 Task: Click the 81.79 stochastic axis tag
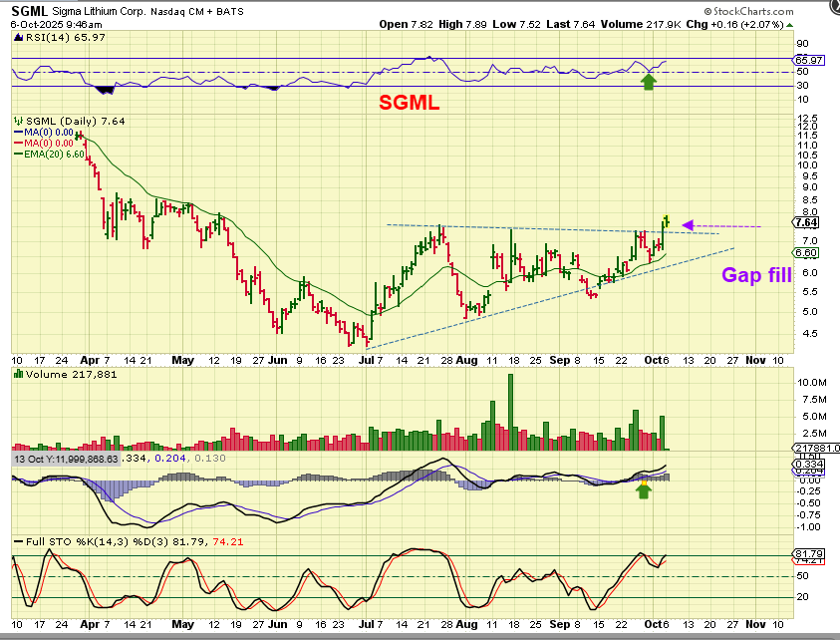(x=808, y=553)
